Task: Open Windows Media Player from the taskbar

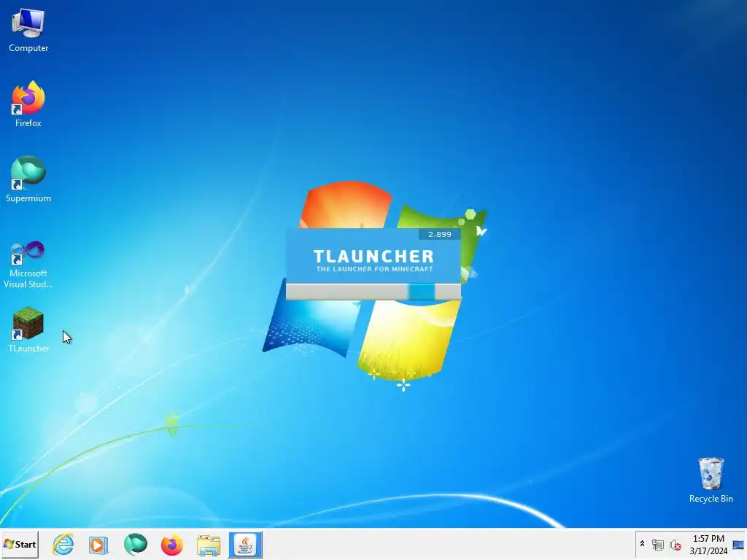Action: tap(99, 544)
